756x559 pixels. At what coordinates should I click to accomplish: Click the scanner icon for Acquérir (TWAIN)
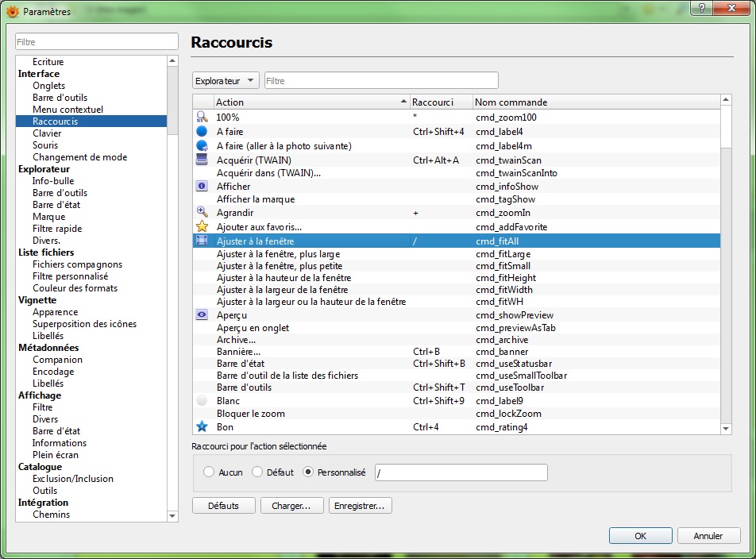[x=202, y=160]
